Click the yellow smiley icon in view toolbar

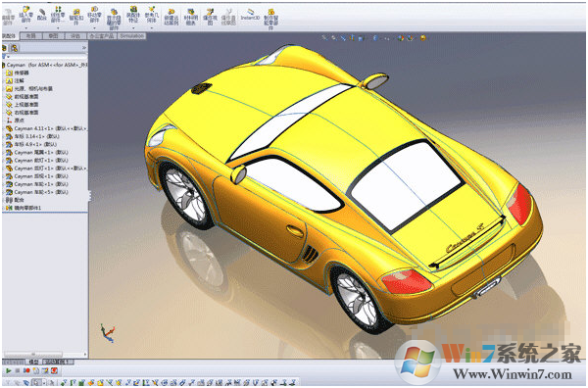[x=423, y=38]
